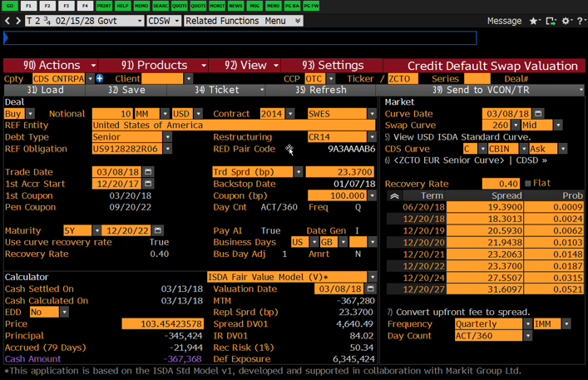The image size is (588, 380).
Task: Click the Trade Date calendar icon
Action: (x=148, y=172)
